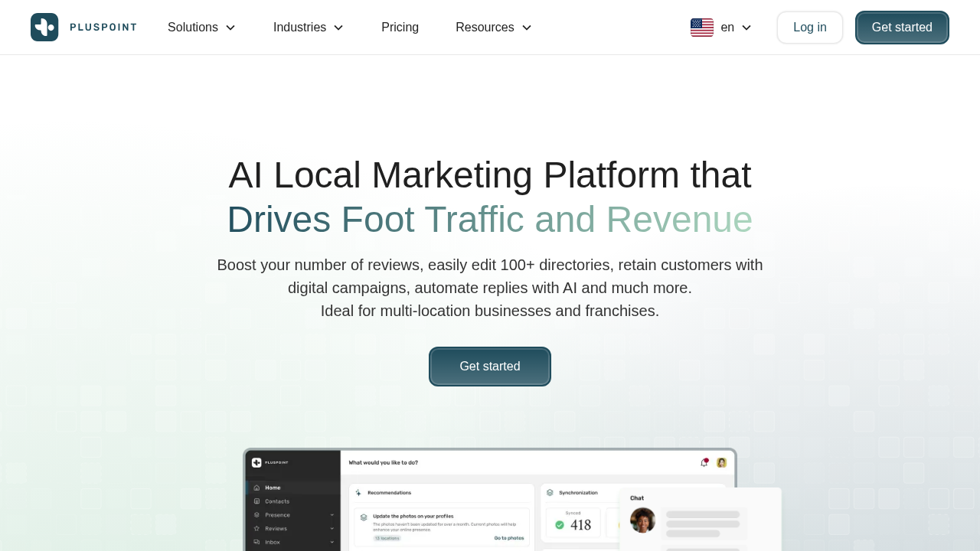
Task: Click 'What would you like to do?' text
Action: 384,462
